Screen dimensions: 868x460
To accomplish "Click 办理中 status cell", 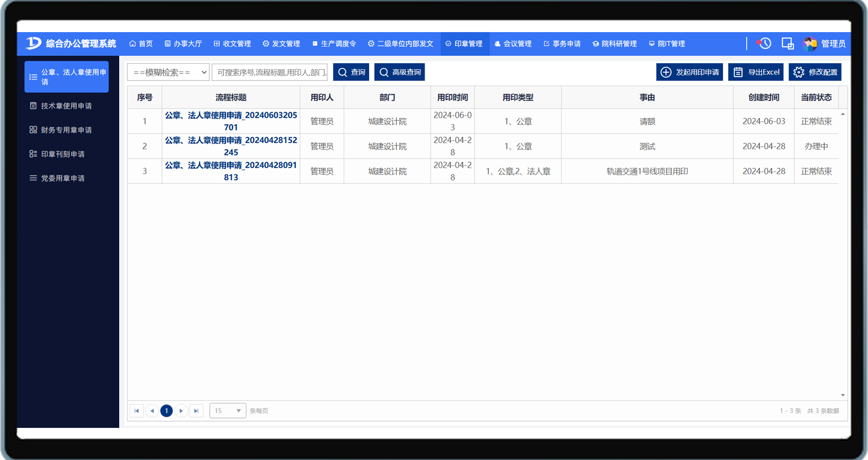I will pos(816,146).
